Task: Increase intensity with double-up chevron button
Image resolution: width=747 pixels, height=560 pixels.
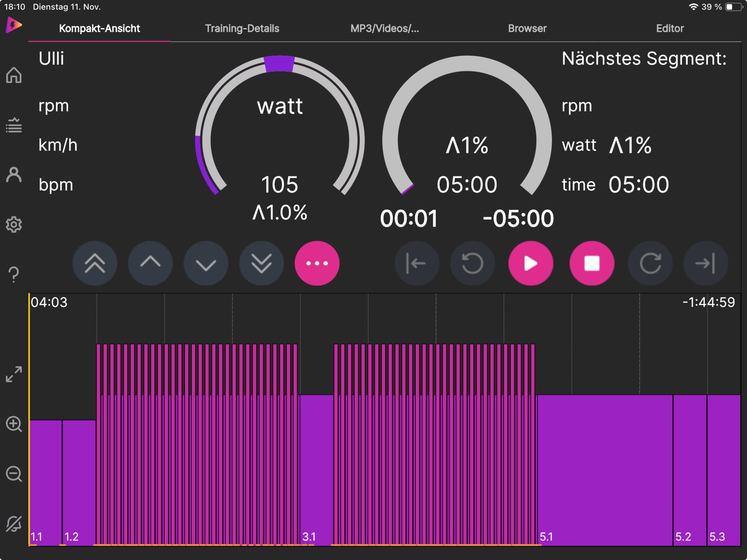Action: [x=95, y=263]
